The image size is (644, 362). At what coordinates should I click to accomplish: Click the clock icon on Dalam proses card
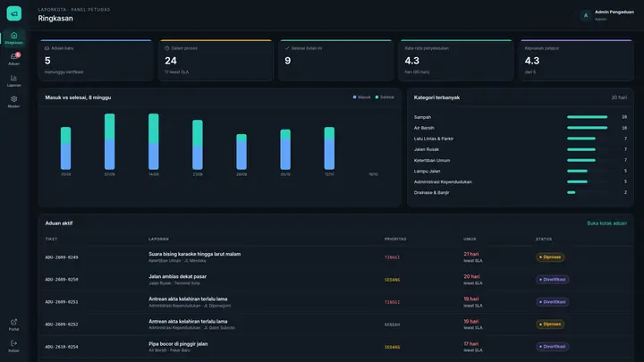166,48
